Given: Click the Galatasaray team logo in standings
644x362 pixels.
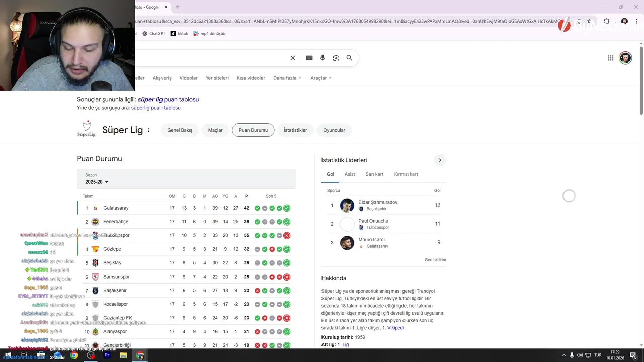Looking at the screenshot, I should coord(95,208).
